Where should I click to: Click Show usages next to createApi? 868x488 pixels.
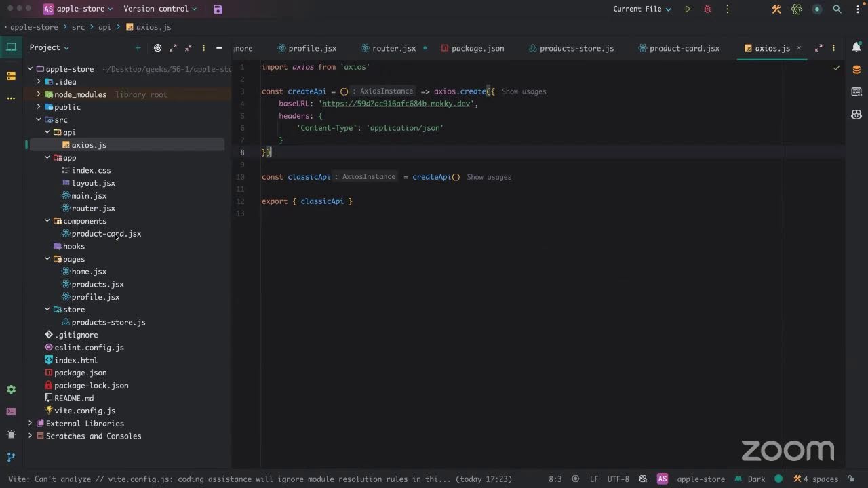click(524, 91)
